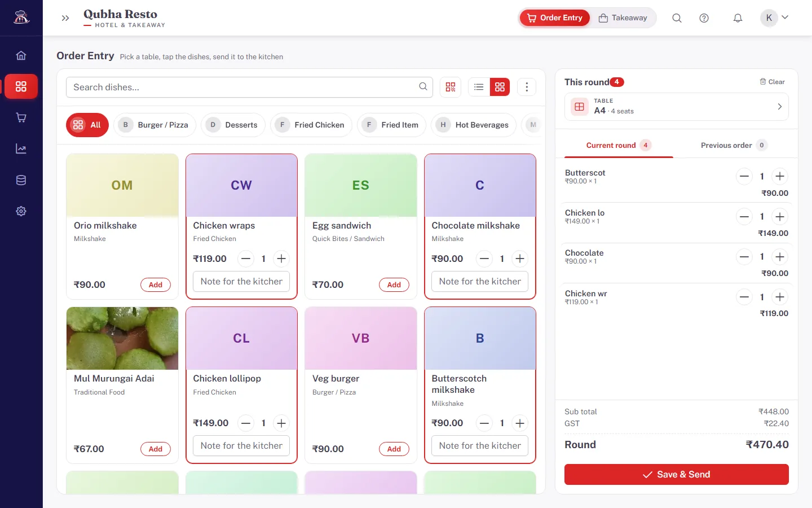The image size is (812, 508).
Task: Switch to Current round tab
Action: 619,145
